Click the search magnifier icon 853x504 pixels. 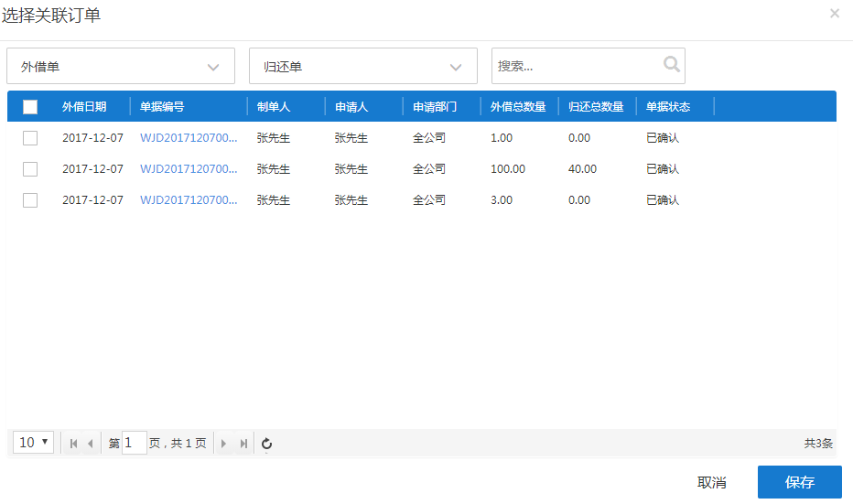(x=672, y=65)
